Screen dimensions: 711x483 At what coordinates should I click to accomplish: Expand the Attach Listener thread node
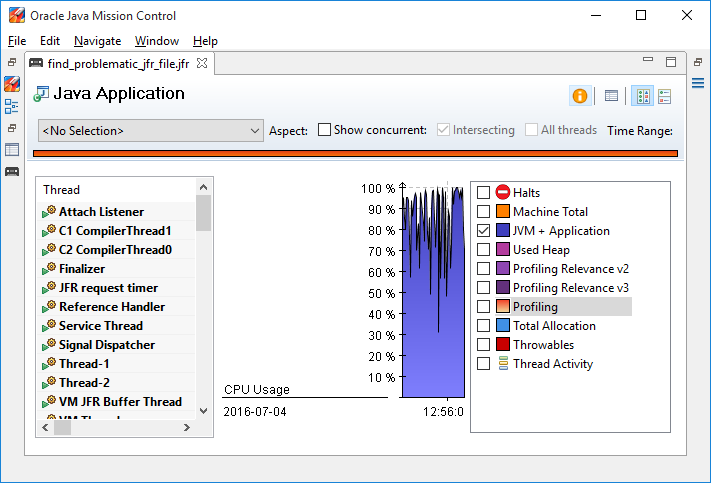point(45,213)
